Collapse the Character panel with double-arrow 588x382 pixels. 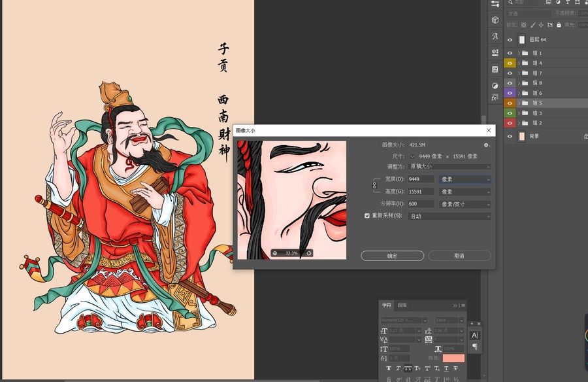coord(455,305)
